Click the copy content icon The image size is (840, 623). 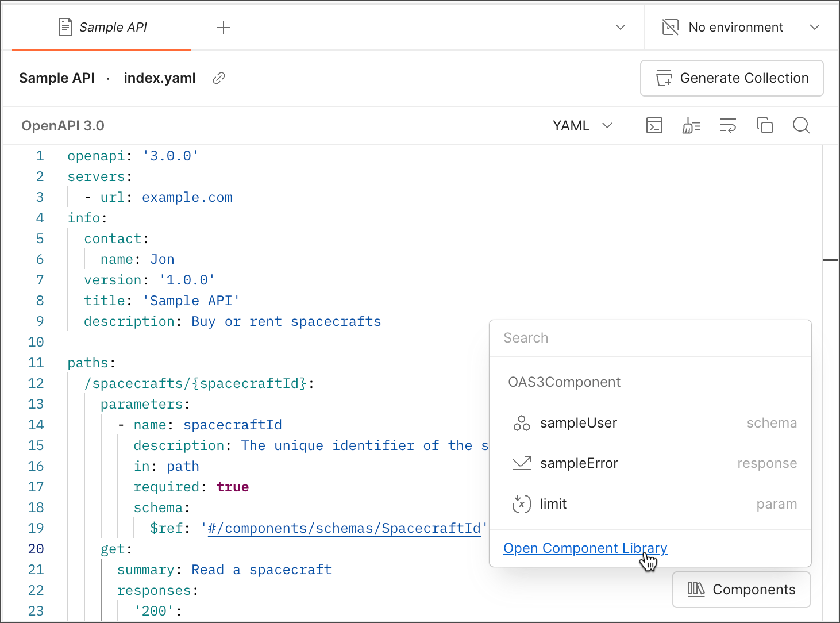coord(764,125)
